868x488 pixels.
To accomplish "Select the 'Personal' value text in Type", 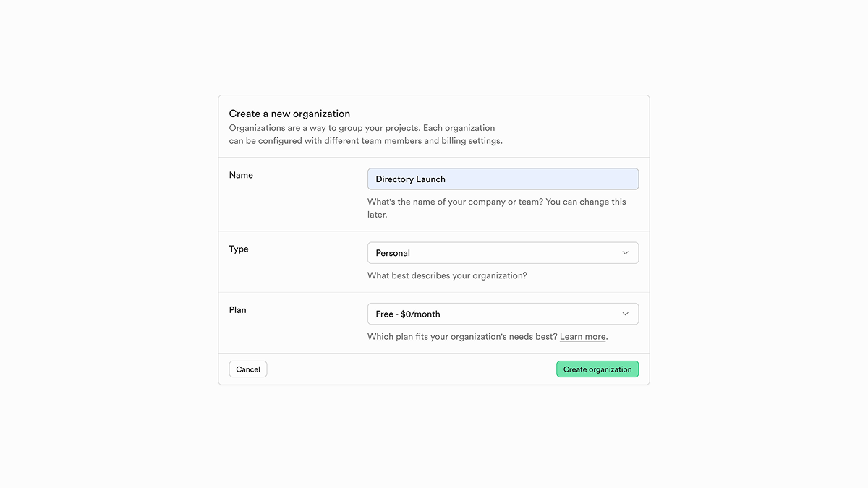I will point(393,253).
